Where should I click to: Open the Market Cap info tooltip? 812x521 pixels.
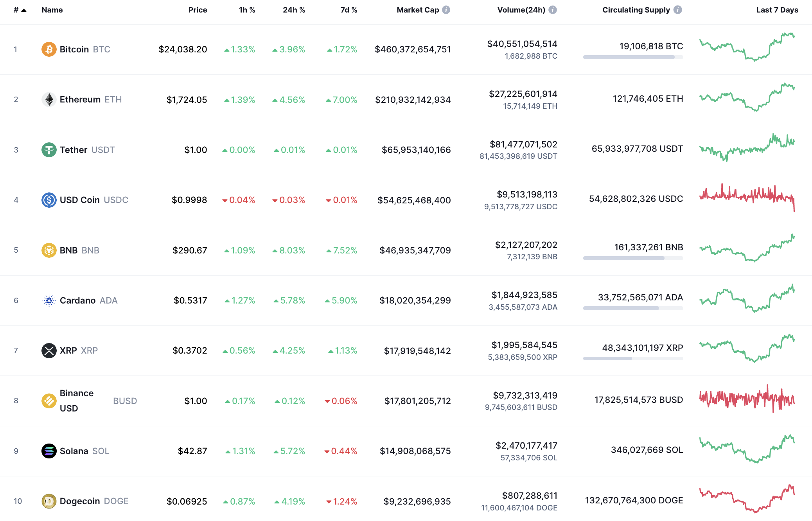click(446, 10)
